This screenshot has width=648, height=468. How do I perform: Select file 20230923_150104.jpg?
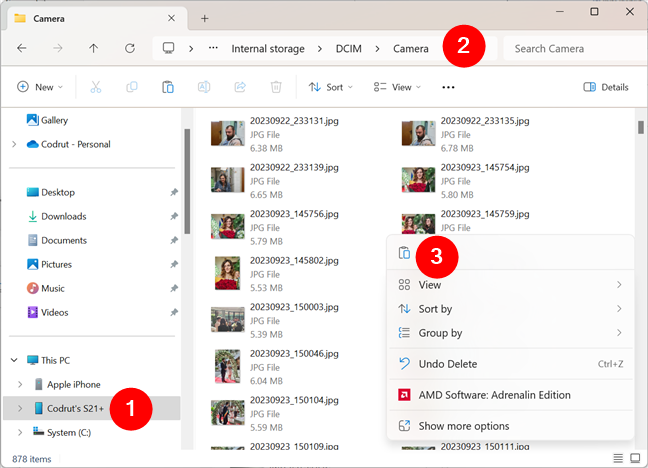click(x=275, y=413)
